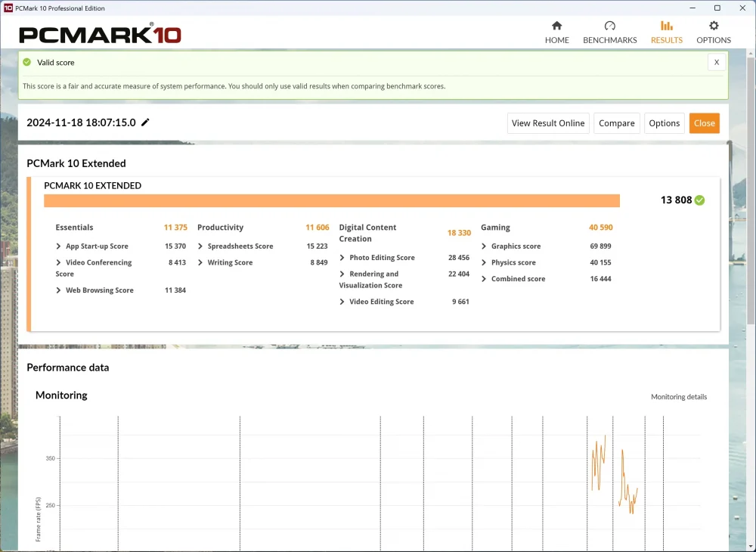
Task: Expand Combined score details
Action: coord(484,279)
